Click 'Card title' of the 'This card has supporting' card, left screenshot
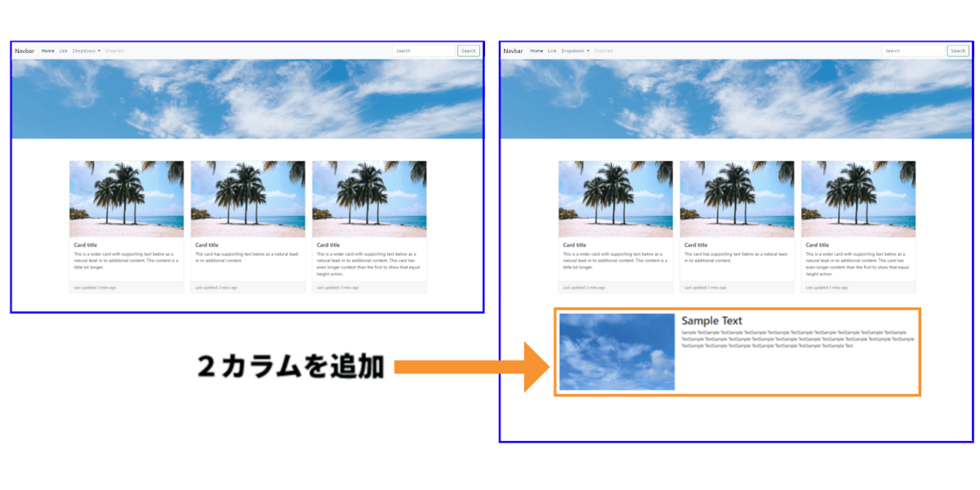This screenshot has height=490, width=980. click(x=207, y=245)
